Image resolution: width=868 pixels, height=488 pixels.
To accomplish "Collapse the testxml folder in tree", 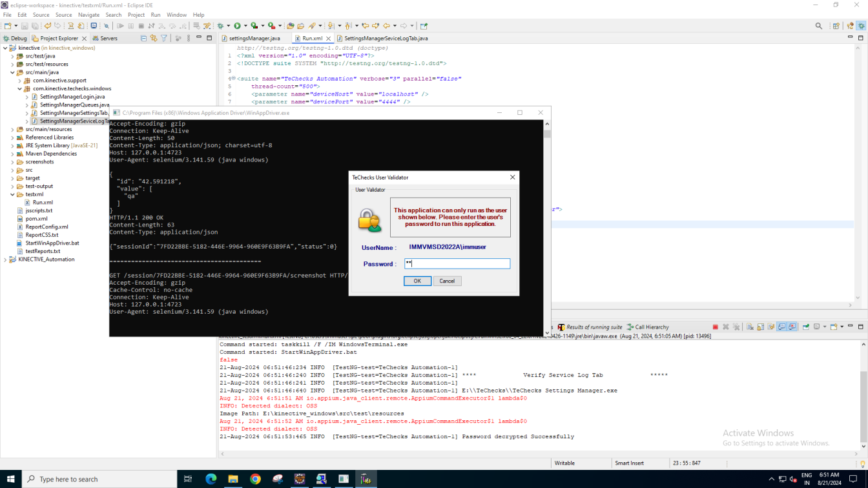I will point(12,194).
